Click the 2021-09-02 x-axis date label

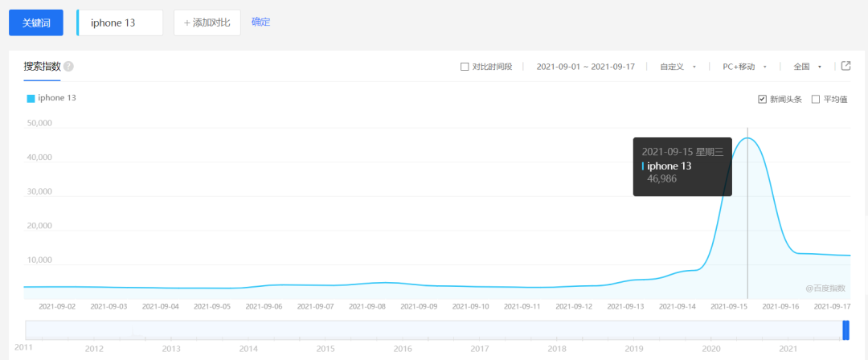[57, 305]
